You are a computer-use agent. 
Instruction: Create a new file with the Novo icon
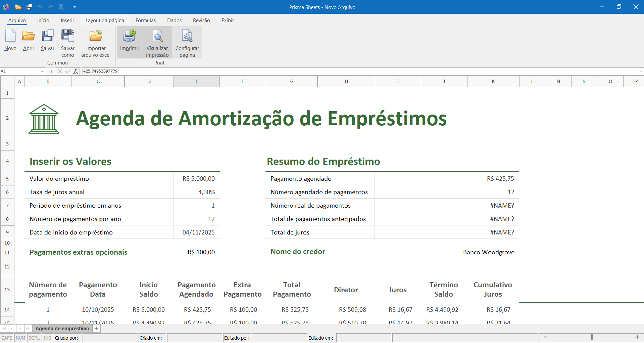click(x=10, y=40)
